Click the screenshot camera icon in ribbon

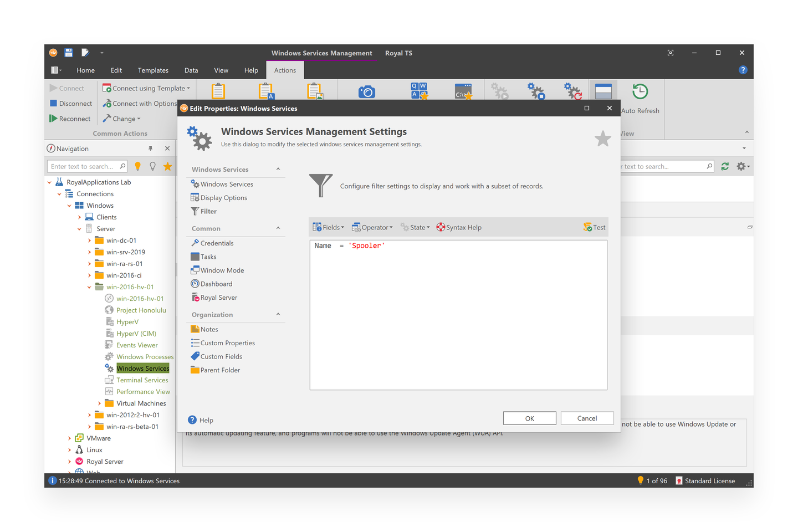(366, 92)
